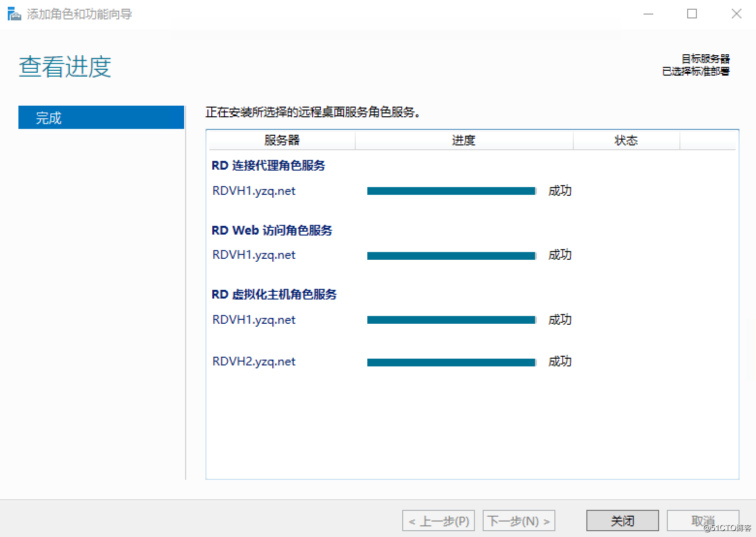756x537 pixels.
Task: Select RD Web 访问角色服务 group heading
Action: (x=272, y=230)
